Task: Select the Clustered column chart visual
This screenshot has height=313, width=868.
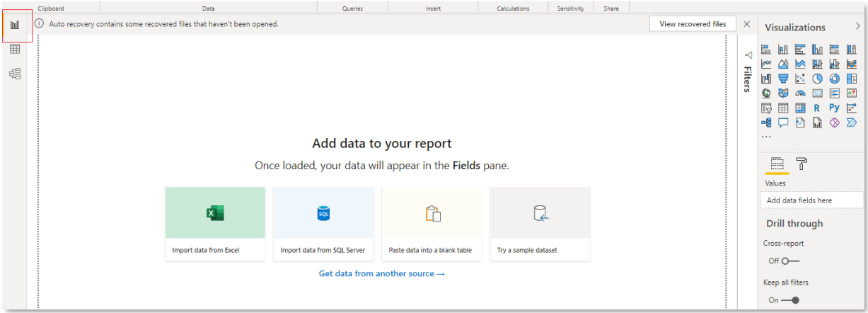Action: (x=817, y=50)
